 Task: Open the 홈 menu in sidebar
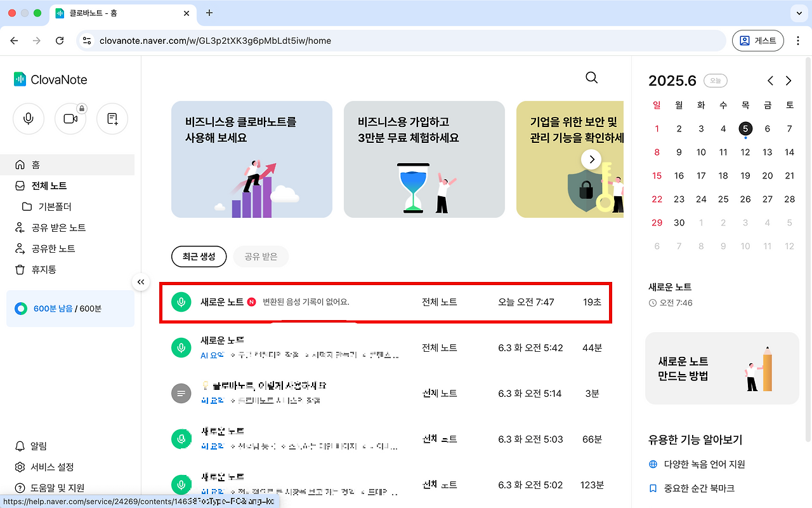[67, 164]
